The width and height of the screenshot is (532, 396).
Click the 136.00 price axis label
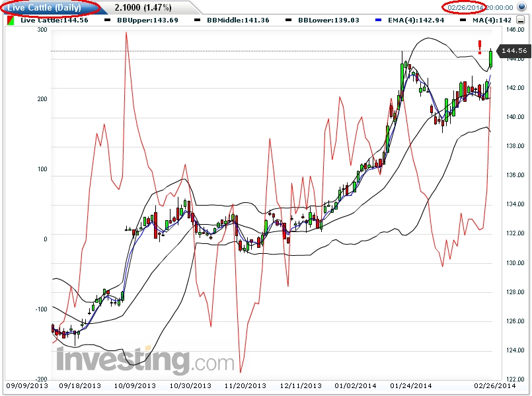click(x=515, y=175)
